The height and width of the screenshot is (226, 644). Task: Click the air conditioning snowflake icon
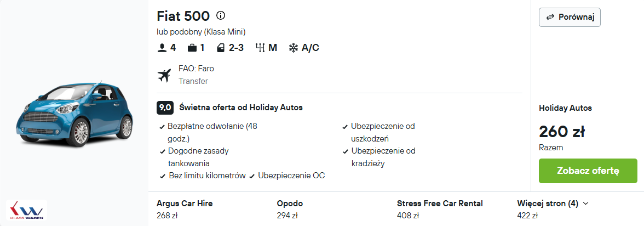[294, 48]
